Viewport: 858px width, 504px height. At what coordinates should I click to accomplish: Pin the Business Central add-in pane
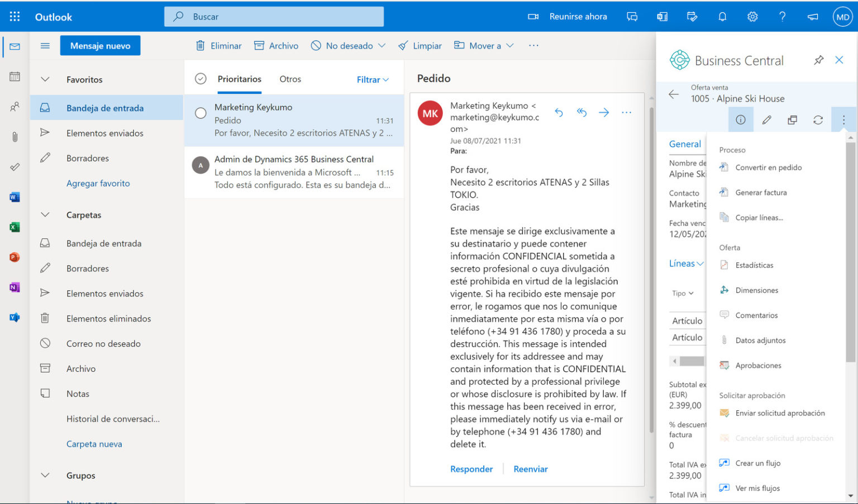pyautogui.click(x=818, y=60)
